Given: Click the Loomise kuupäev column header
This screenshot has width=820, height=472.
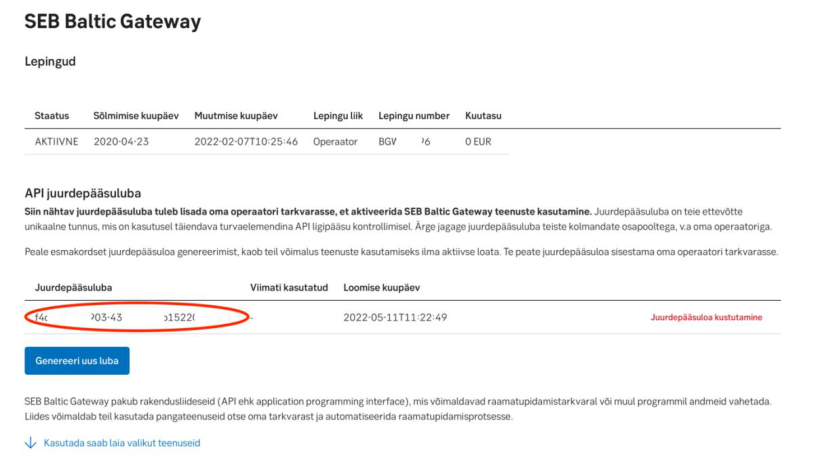Looking at the screenshot, I should pos(381,287).
